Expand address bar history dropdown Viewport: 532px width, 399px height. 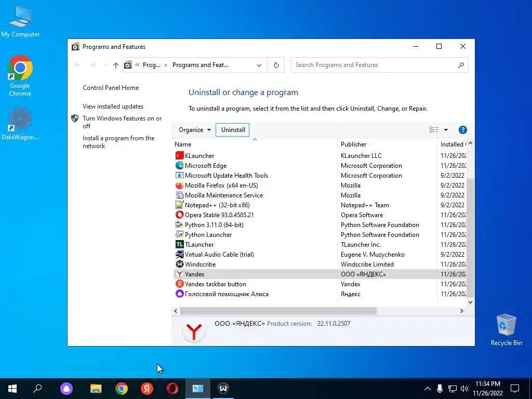click(x=259, y=65)
